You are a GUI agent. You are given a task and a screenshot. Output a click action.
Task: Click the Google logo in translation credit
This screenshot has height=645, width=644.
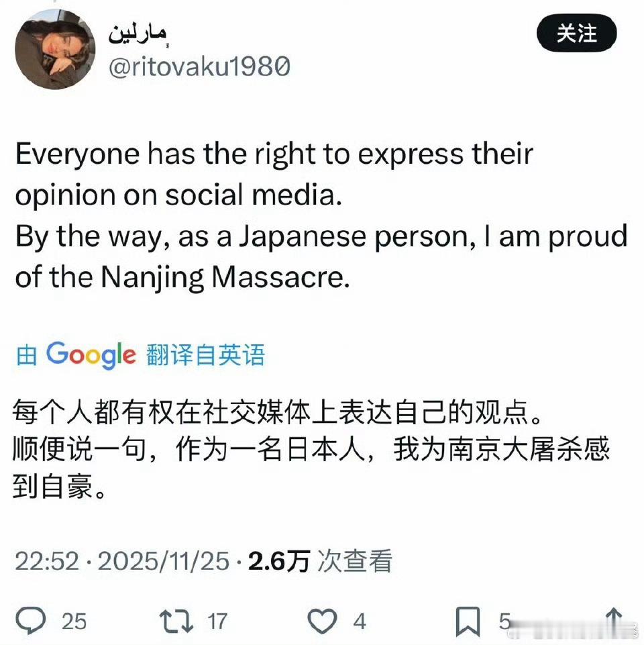pos(91,356)
